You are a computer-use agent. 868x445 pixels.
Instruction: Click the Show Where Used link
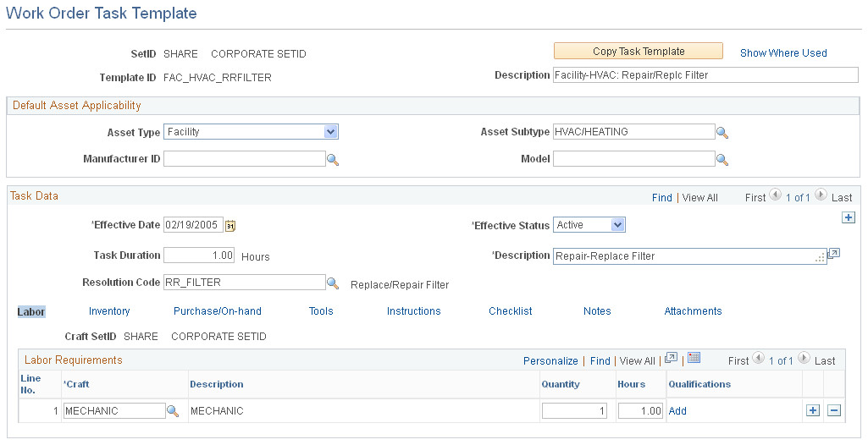(x=783, y=52)
